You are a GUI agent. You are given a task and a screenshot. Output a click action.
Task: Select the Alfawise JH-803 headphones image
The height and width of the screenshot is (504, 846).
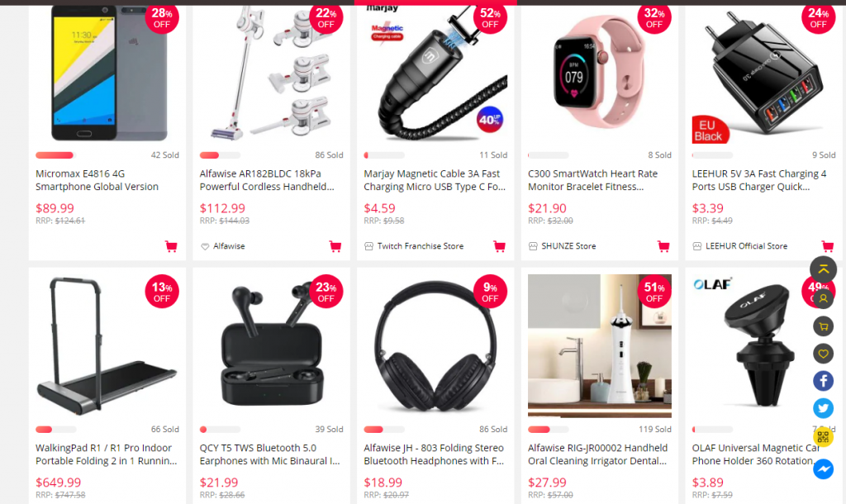435,346
